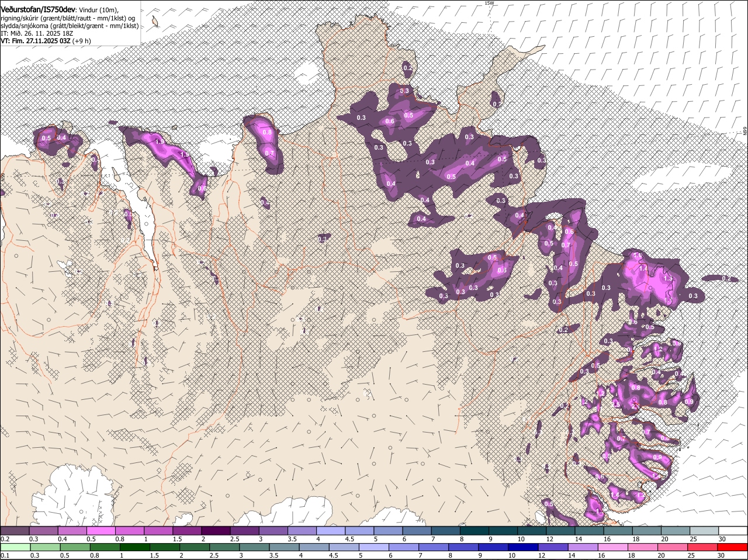Image resolution: width=748 pixels, height=560 pixels.
Task: Click the 'slydda/snjókoma' description line
Action: click(70, 26)
